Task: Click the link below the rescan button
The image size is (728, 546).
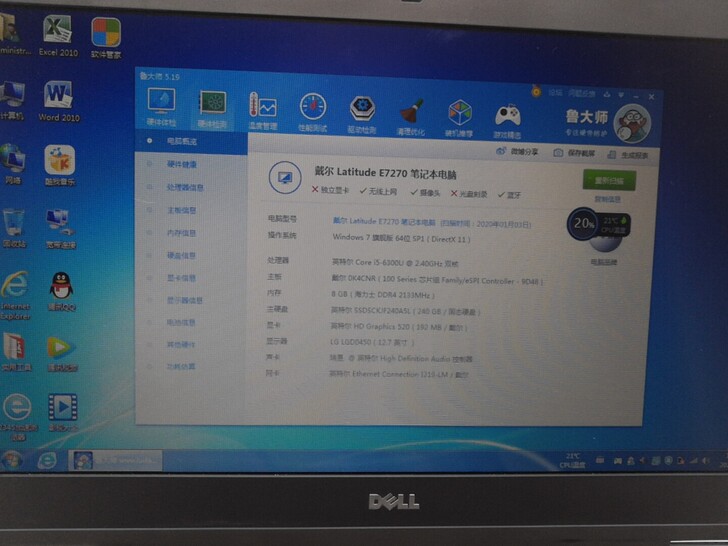Action: pos(607,199)
